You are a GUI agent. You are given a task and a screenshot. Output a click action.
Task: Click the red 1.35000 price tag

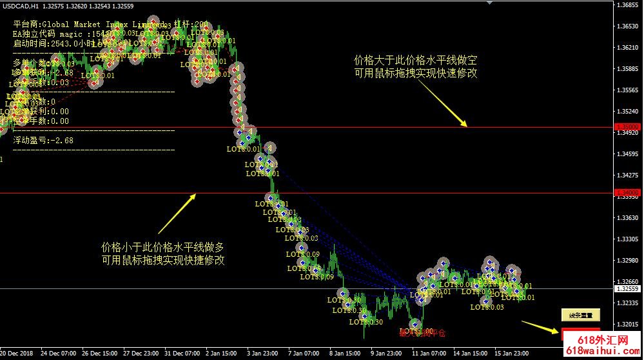[627, 126]
